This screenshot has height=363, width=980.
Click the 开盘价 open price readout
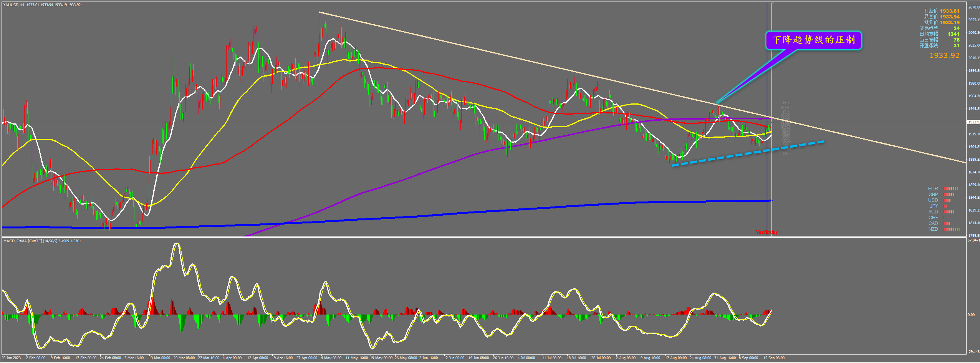[942, 11]
